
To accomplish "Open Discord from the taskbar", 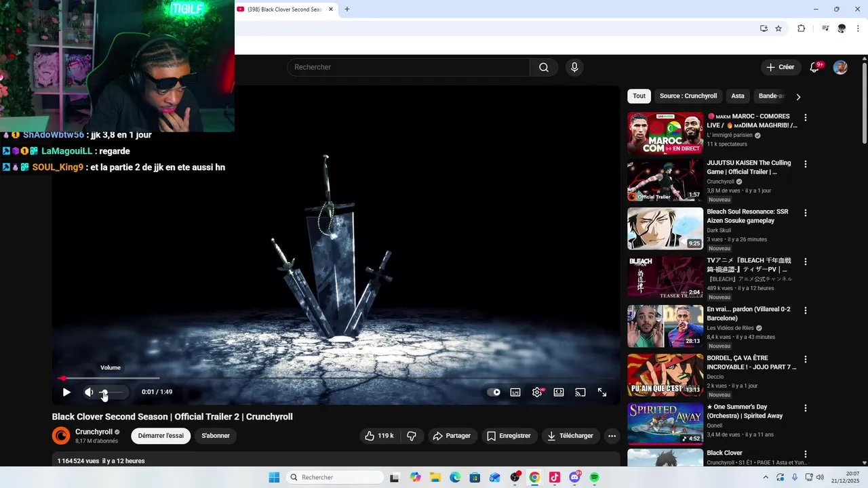I will (x=575, y=477).
